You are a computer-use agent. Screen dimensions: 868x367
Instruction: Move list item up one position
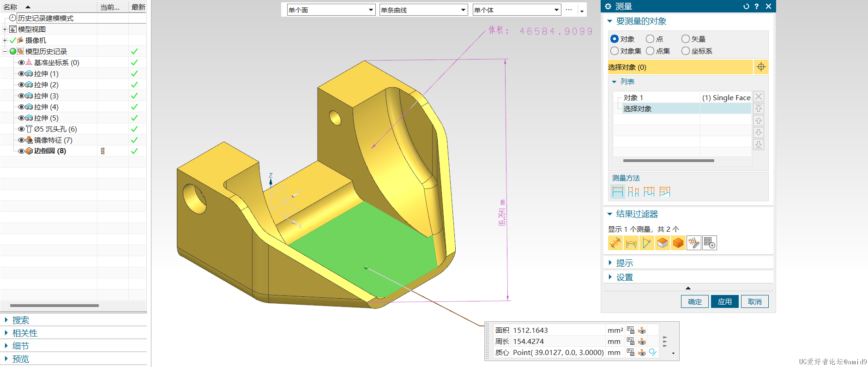point(759,120)
